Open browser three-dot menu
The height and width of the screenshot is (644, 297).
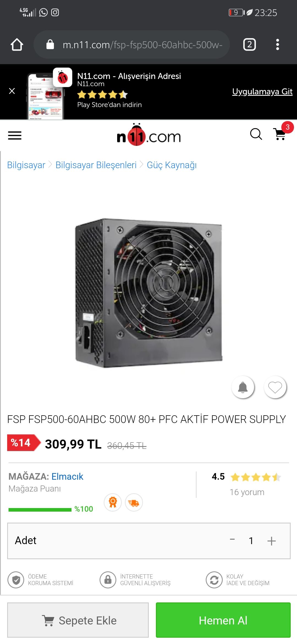click(x=277, y=44)
